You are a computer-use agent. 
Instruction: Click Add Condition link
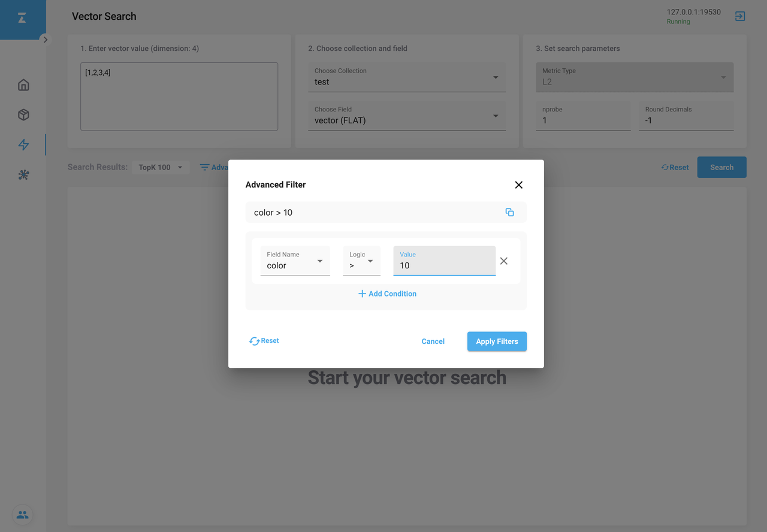(387, 294)
